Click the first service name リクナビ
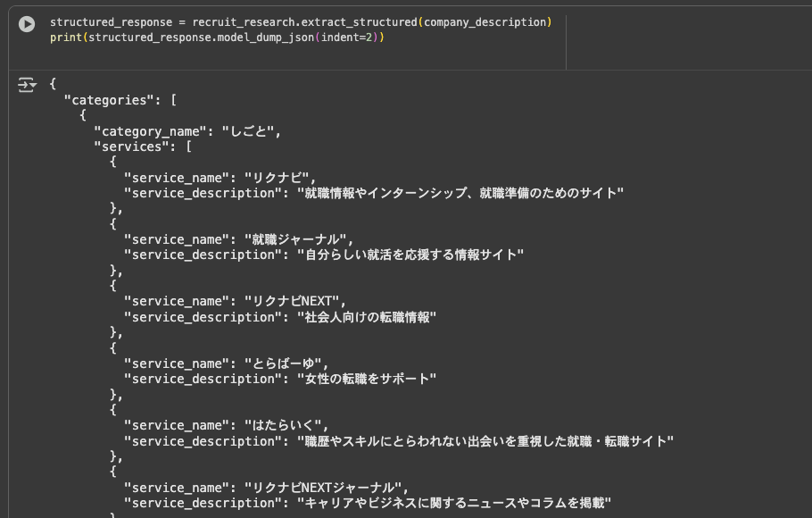 click(280, 178)
